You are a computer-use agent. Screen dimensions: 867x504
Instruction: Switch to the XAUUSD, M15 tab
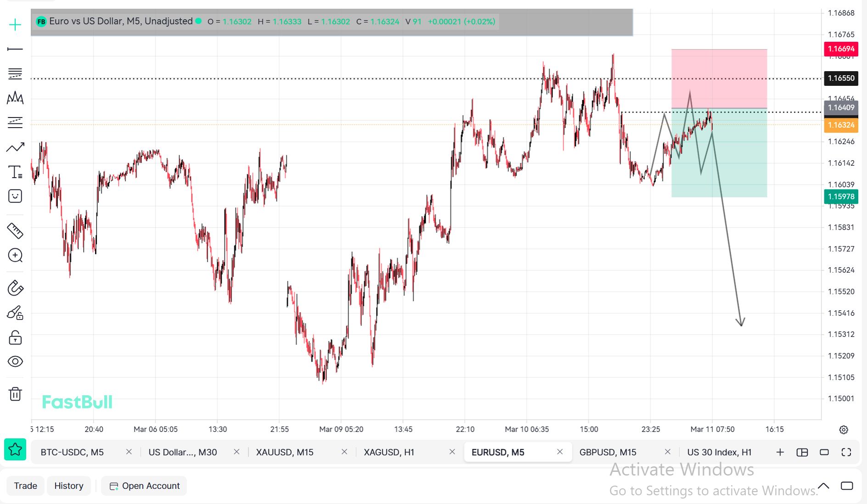285,452
